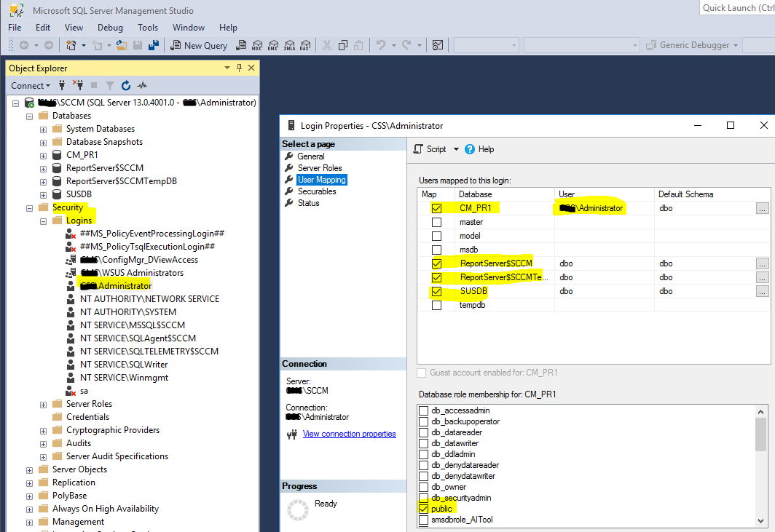Click the scroll down arrow in role list
775x532 pixels.
pyautogui.click(x=760, y=521)
